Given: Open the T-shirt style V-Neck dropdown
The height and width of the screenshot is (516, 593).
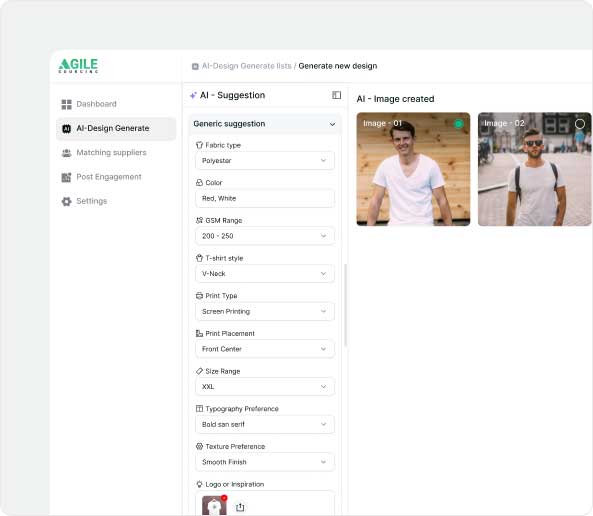Looking at the screenshot, I should point(265,274).
